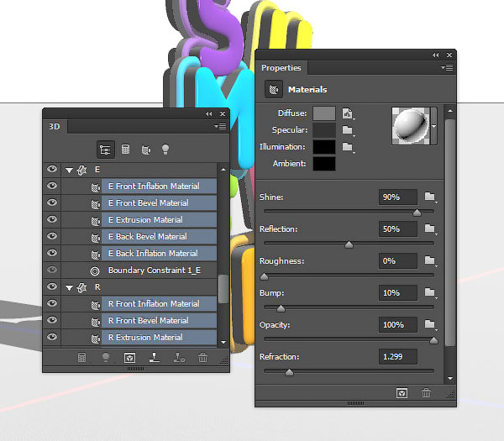Toggle visibility of E Extrusion Material
Screen dimensions: 504x441
[52, 219]
